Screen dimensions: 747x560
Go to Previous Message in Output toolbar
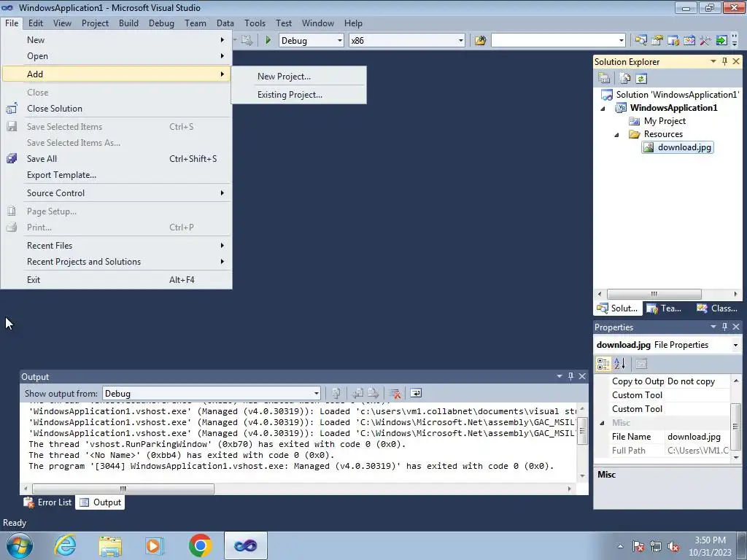pos(357,393)
